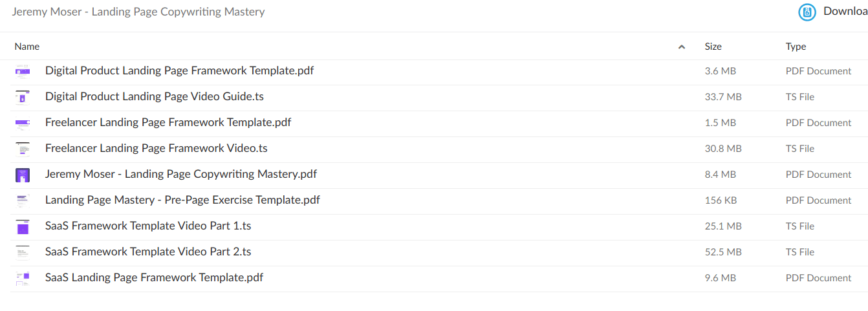The image size is (868, 311).
Task: Click file icon for Freelancer Framework Video.ts
Action: (23, 149)
